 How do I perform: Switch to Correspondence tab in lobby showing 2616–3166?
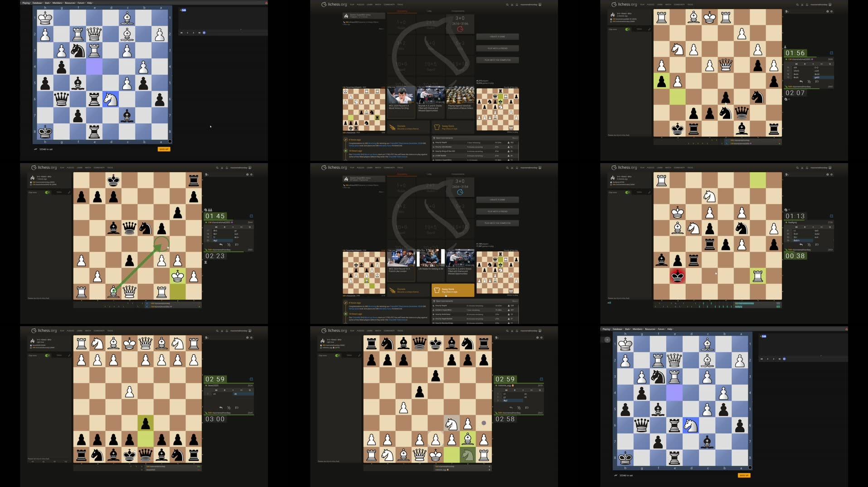(458, 11)
